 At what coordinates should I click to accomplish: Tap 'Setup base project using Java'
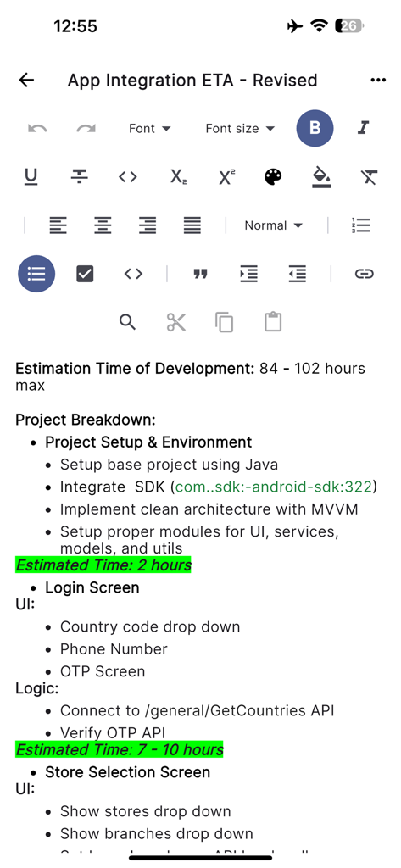click(x=169, y=465)
